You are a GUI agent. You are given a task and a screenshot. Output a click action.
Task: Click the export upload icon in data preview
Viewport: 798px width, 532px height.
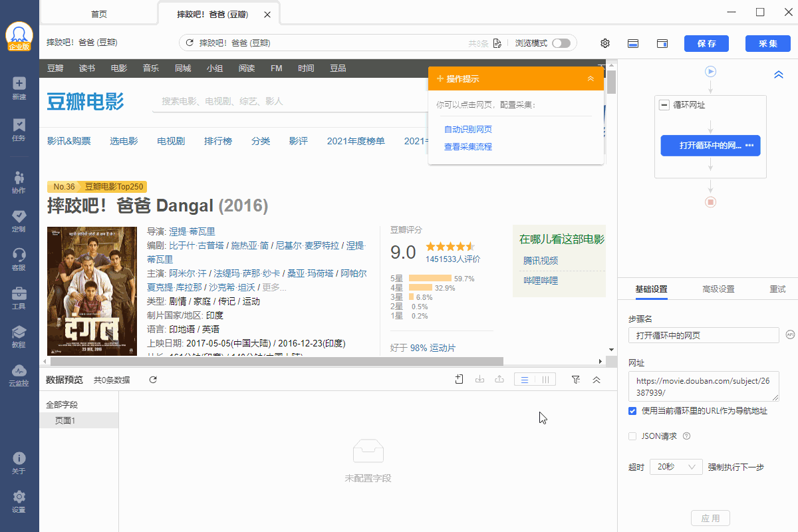pyautogui.click(x=499, y=379)
